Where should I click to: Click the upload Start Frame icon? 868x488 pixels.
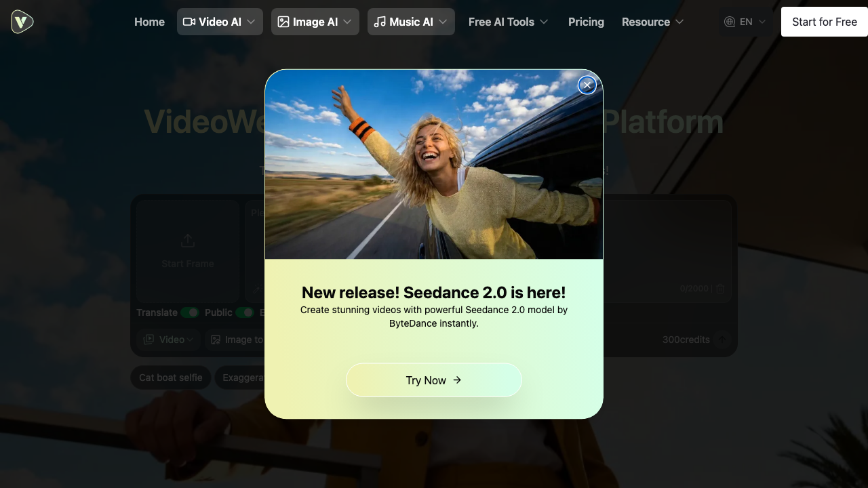(188, 241)
